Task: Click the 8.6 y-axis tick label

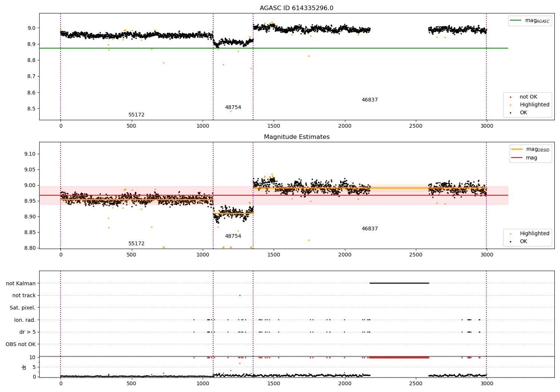Action: coord(31,93)
